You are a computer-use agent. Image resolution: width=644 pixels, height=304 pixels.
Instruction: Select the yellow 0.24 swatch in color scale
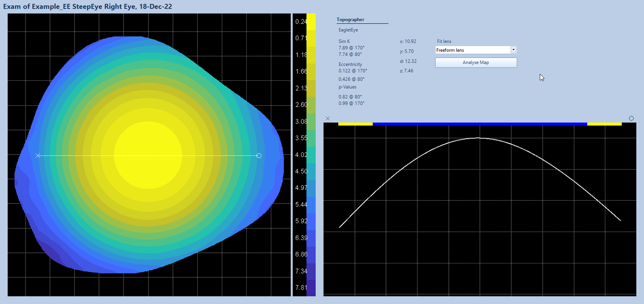(x=311, y=21)
